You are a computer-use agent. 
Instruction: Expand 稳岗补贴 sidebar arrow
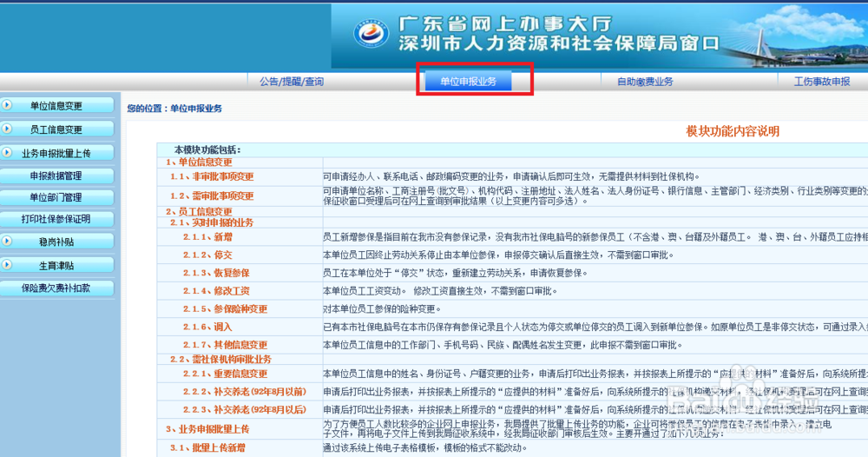[x=7, y=241]
